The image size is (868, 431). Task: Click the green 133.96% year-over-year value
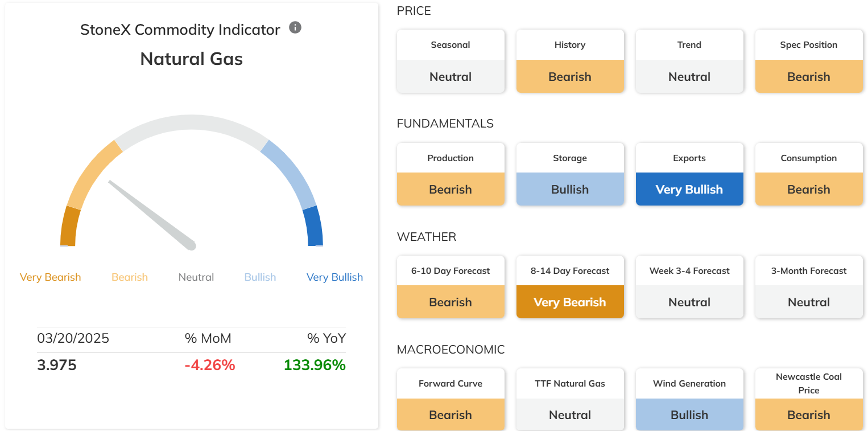315,365
